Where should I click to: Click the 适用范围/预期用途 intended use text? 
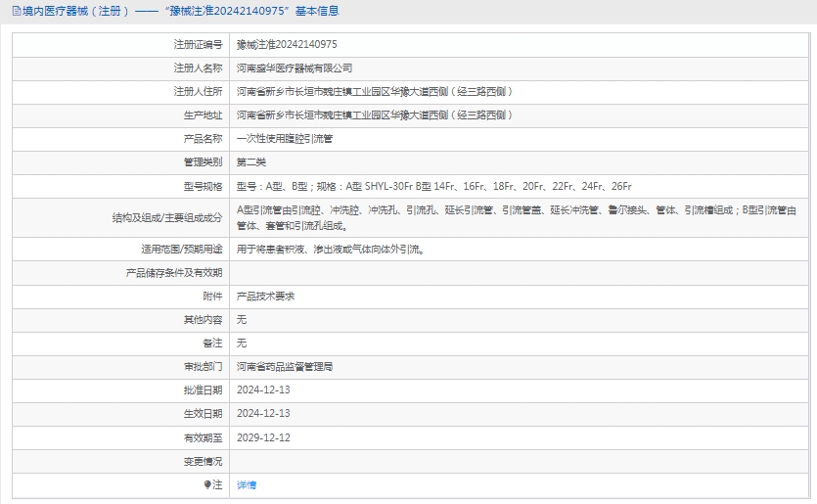331,250
